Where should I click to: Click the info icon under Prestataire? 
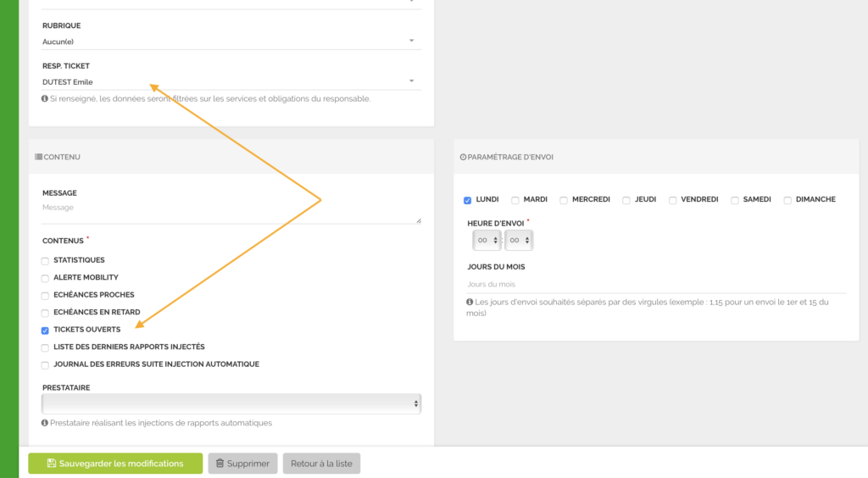pos(45,423)
